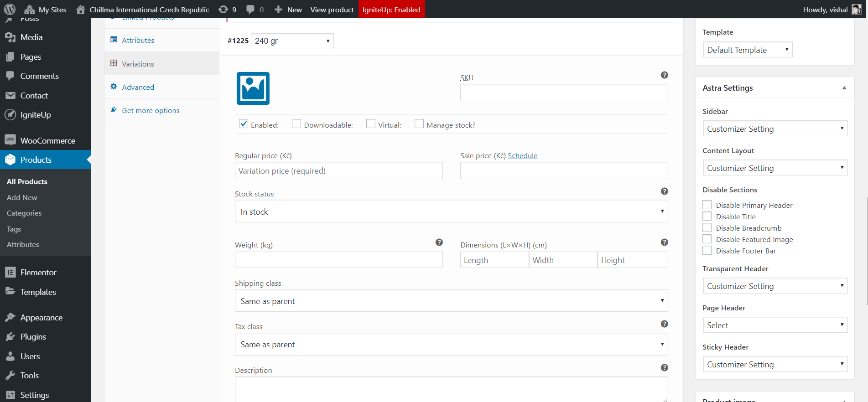Open Default Template dropdown
The width and height of the screenshot is (868, 402).
[748, 50]
